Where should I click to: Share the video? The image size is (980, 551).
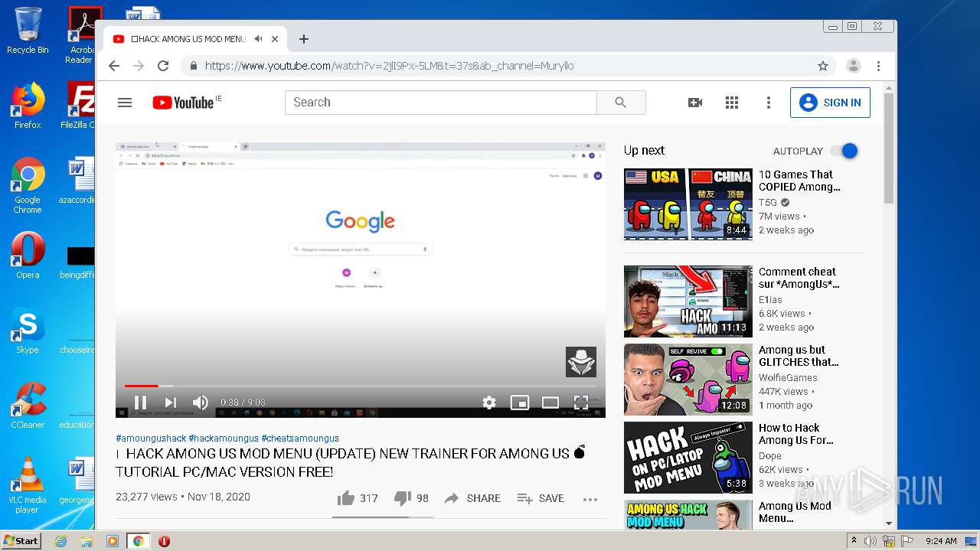[x=472, y=498]
